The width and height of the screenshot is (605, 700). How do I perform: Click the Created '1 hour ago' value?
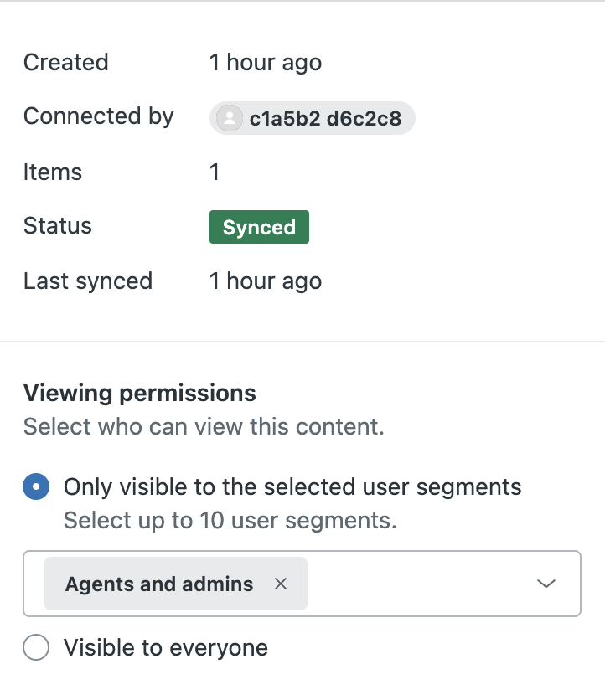tap(266, 63)
